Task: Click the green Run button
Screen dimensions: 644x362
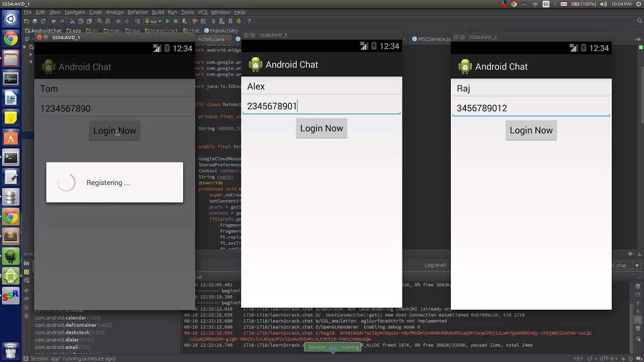Action: 168,21
